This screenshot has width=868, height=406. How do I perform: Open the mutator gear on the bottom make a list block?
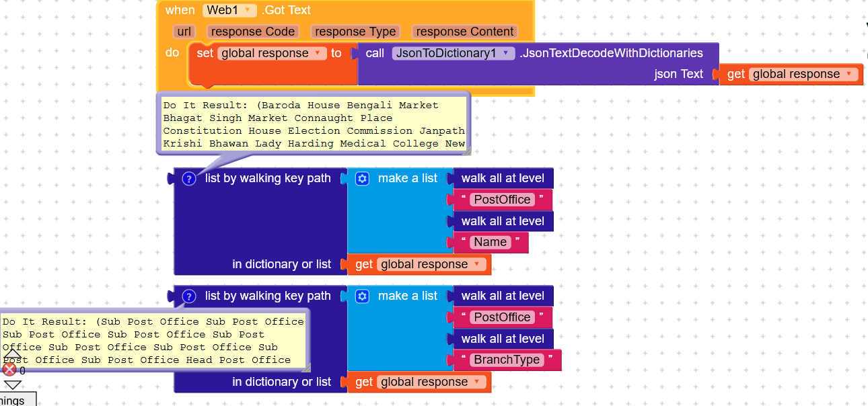click(x=362, y=296)
